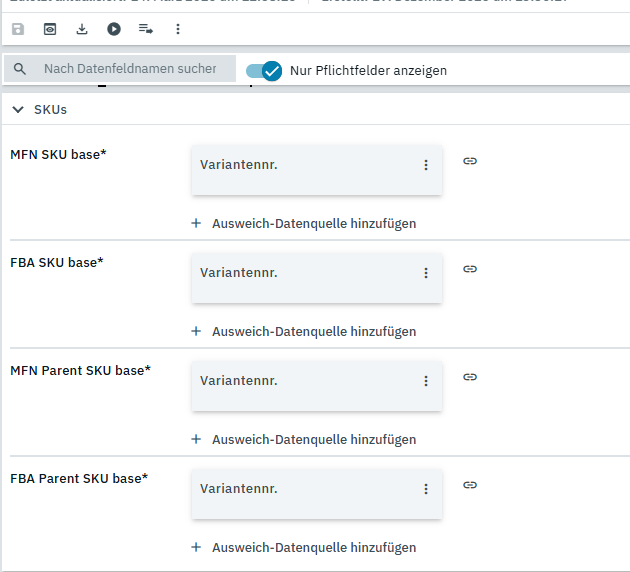The image size is (630, 572).
Task: Click the link icon beside FBA SKU base
Action: (x=470, y=269)
